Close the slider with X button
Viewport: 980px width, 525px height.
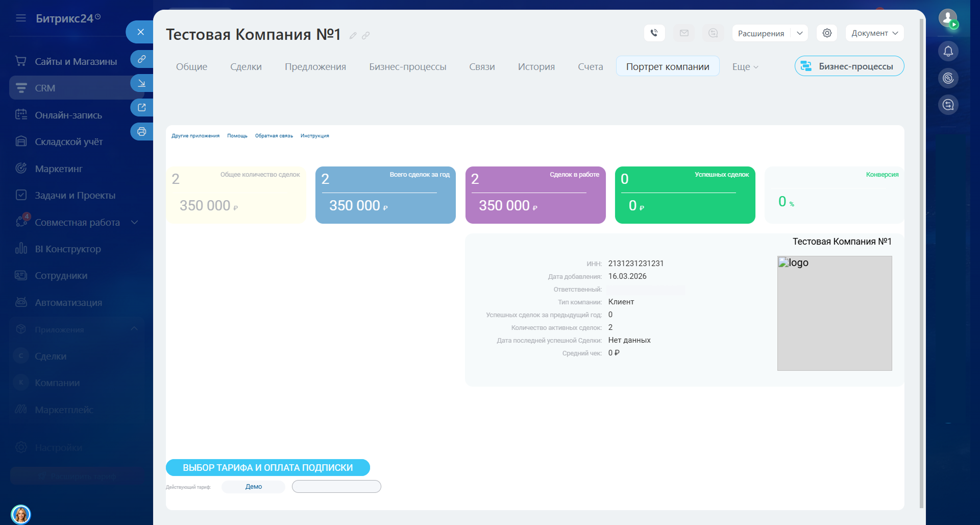[140, 32]
